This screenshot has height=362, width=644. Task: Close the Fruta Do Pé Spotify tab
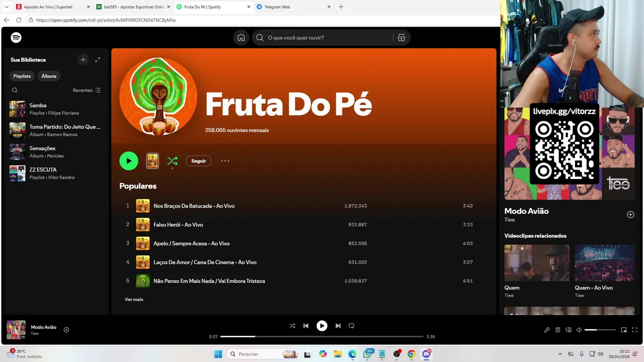click(x=249, y=7)
